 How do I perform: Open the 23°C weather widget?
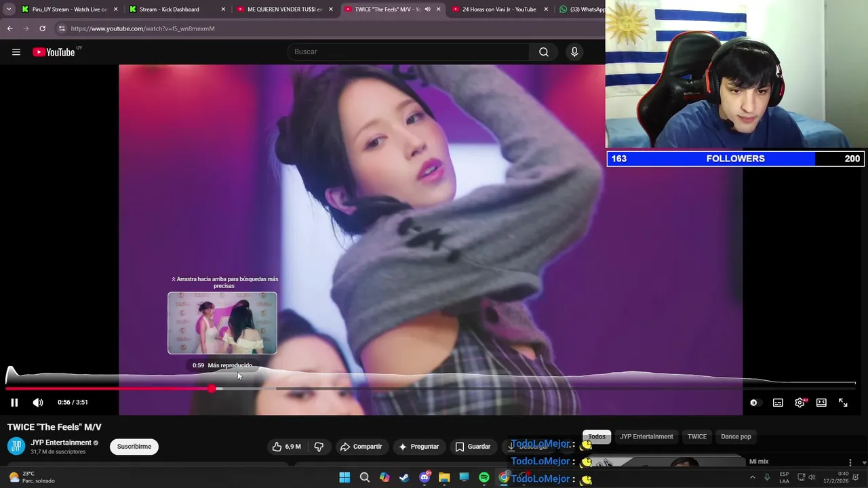click(x=33, y=477)
